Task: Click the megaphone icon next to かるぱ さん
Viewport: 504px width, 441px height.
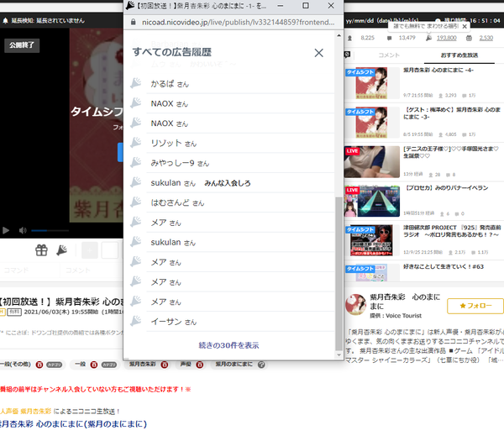Action: (136, 83)
